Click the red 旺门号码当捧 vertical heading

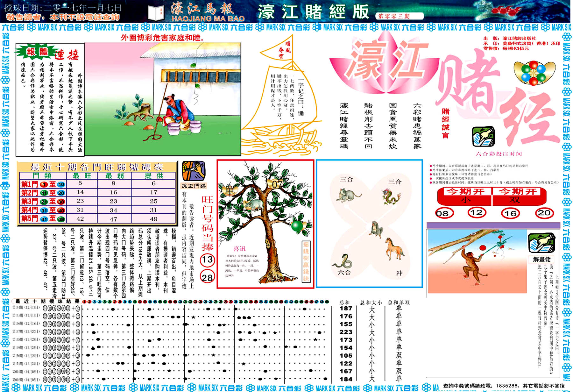point(207,224)
